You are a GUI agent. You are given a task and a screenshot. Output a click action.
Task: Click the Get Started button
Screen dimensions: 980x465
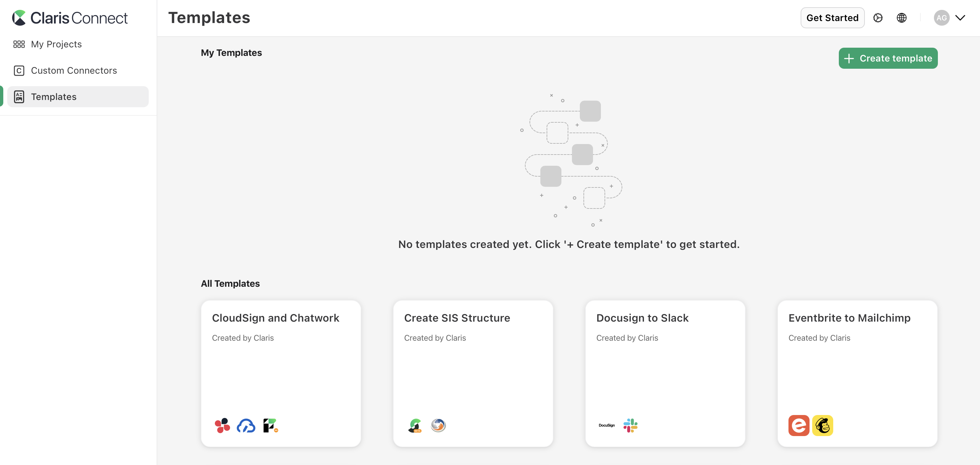832,18
